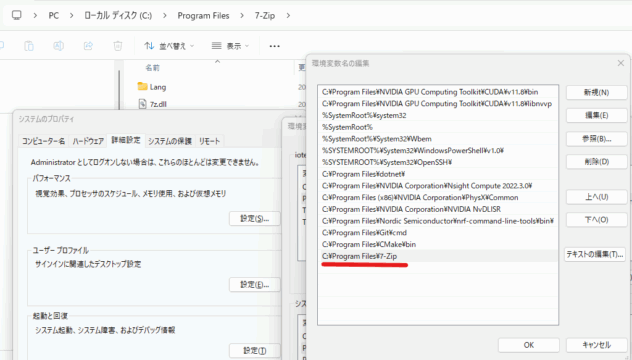The width and height of the screenshot is (632, 360).
Task: Click the share icon in Explorer toolbar
Action: [88, 46]
